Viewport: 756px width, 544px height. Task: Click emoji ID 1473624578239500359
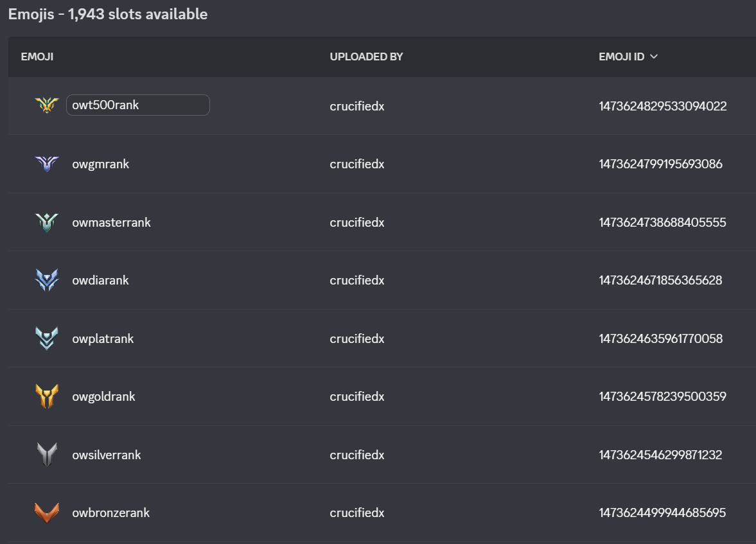pos(662,396)
